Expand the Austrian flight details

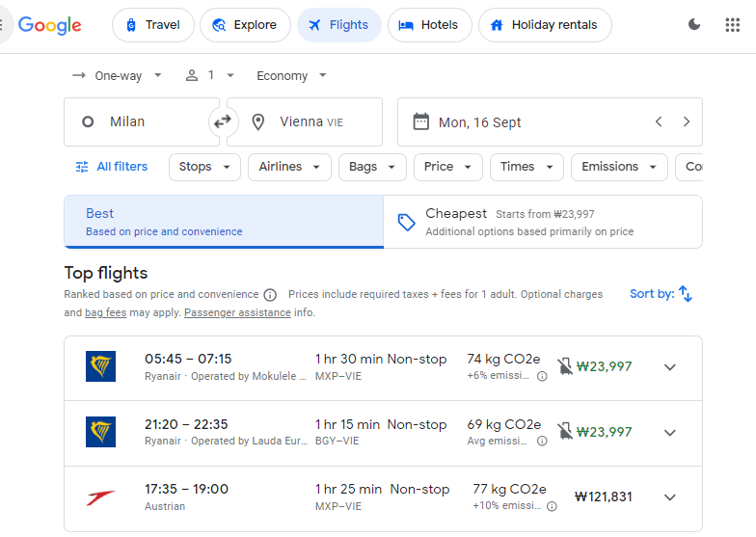pyautogui.click(x=670, y=497)
